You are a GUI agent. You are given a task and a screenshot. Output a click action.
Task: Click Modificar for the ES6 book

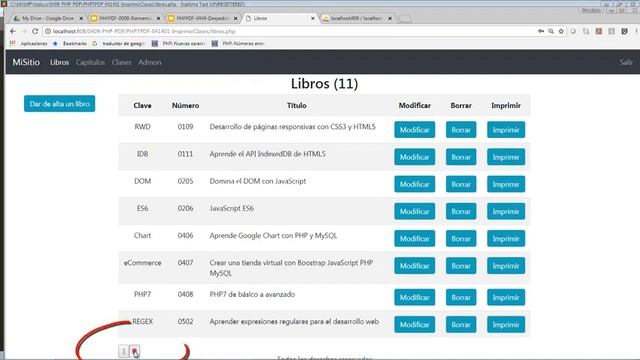[x=414, y=211]
